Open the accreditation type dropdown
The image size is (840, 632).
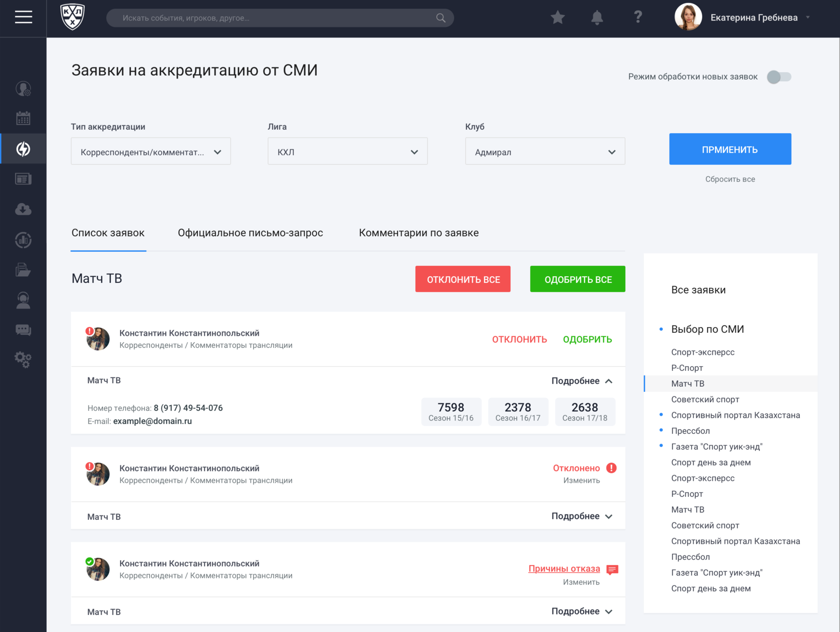[150, 152]
